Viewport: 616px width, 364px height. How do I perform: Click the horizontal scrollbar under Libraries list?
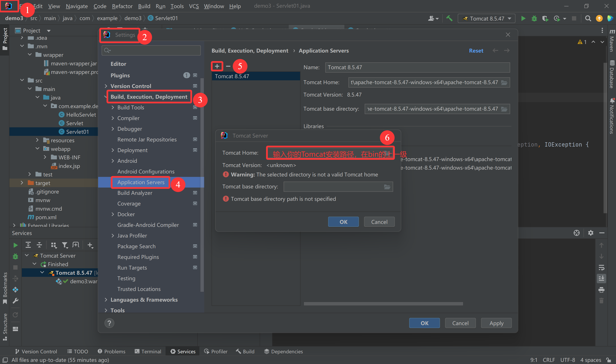[383, 304]
